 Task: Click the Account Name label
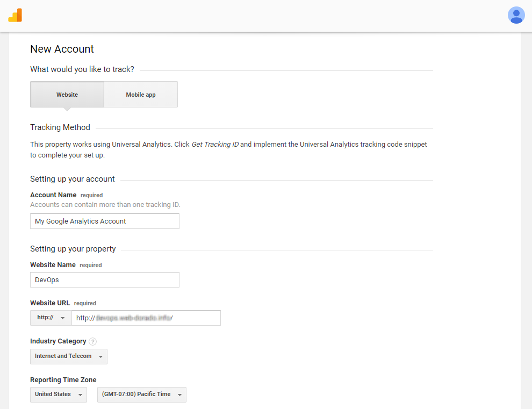pyautogui.click(x=53, y=195)
